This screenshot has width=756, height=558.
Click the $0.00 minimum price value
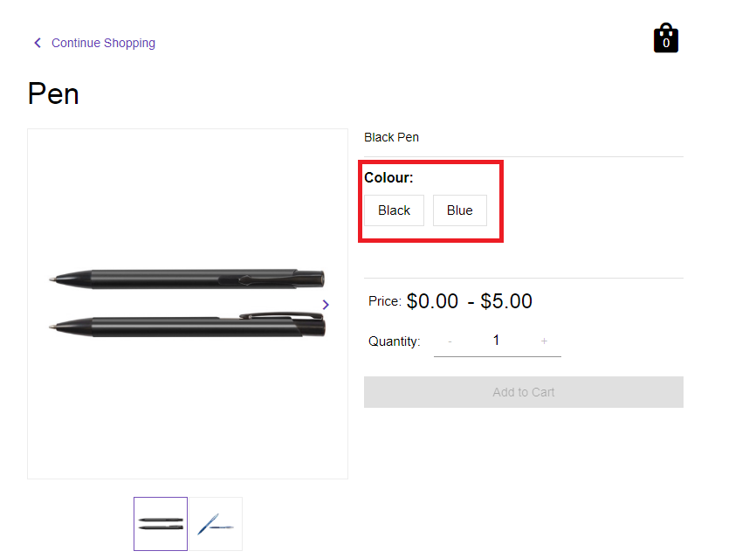(x=432, y=301)
